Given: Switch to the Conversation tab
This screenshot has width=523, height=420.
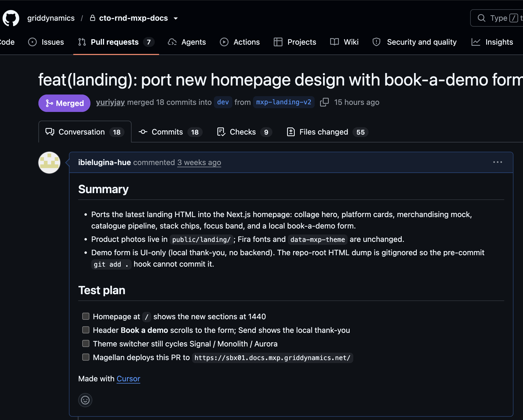Looking at the screenshot, I should (x=85, y=132).
